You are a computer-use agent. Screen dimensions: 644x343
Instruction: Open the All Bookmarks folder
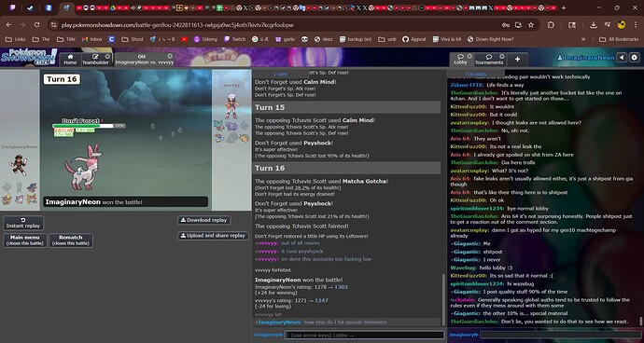click(619, 39)
